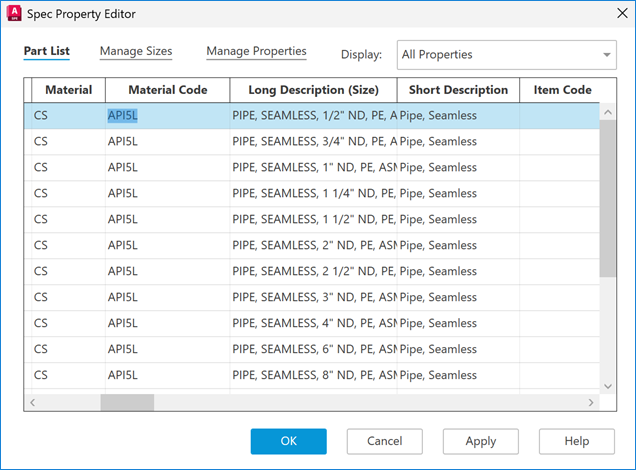Click the Long Description (Size) column header

[313, 90]
